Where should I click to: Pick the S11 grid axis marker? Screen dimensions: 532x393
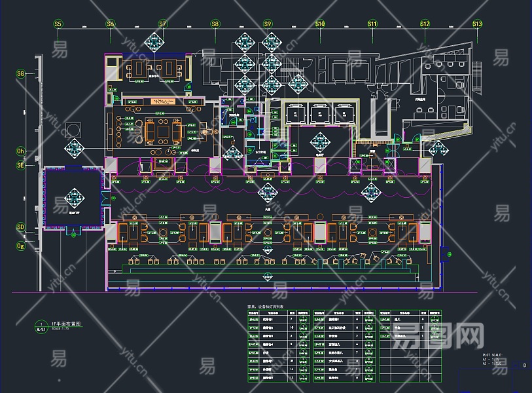click(x=372, y=24)
